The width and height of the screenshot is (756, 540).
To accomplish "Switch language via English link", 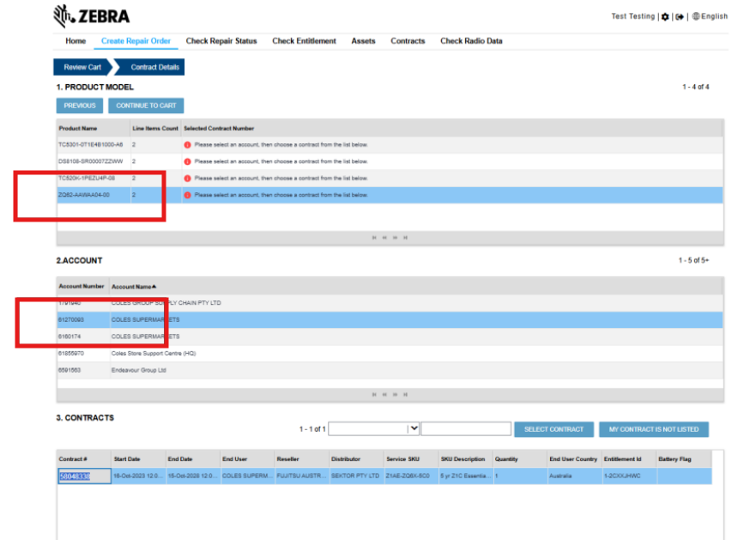I will 715,16.
